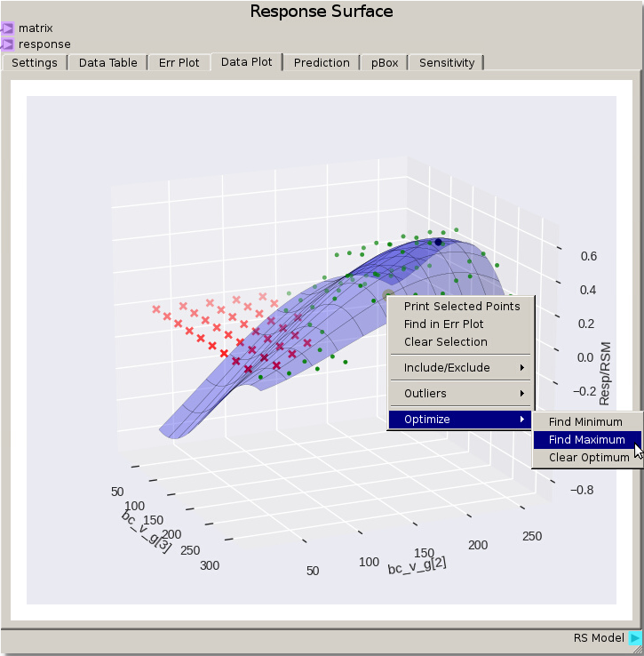Click the purple matrix input port icon

(x=7, y=28)
